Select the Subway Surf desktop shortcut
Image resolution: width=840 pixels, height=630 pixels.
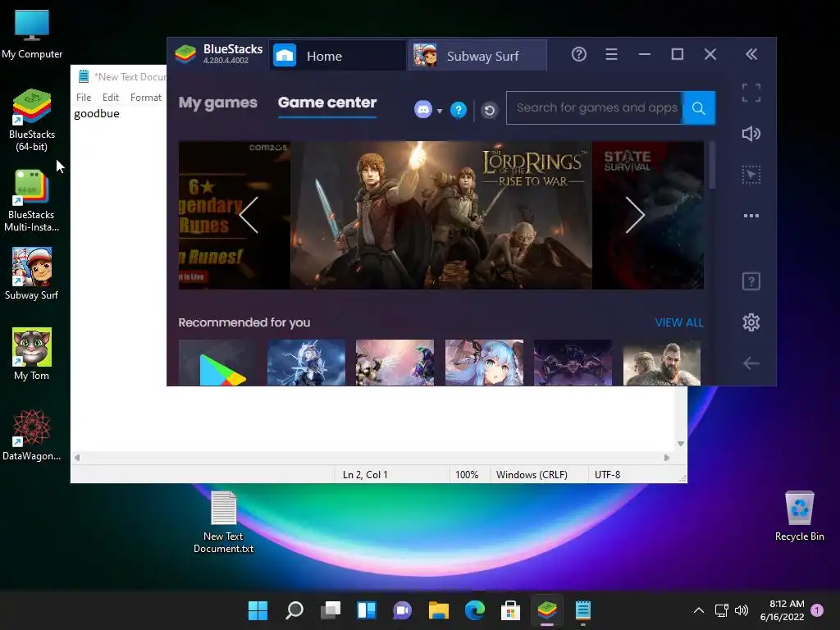pyautogui.click(x=32, y=273)
